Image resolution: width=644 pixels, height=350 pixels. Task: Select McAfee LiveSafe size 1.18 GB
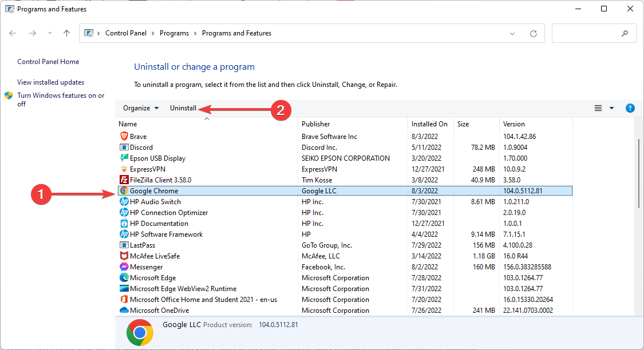pyautogui.click(x=484, y=256)
